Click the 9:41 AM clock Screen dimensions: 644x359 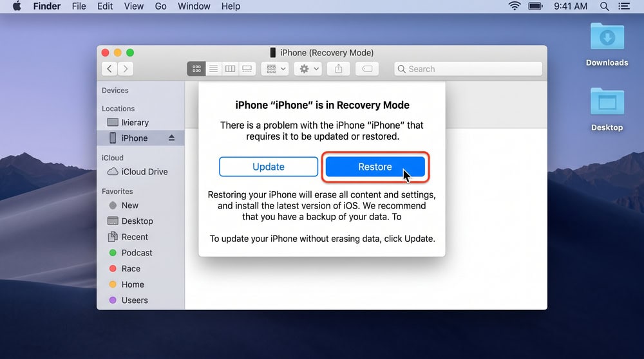[x=571, y=6]
